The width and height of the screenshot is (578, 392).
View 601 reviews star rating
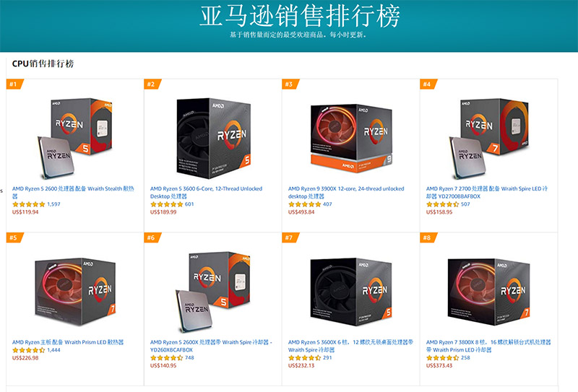point(166,204)
